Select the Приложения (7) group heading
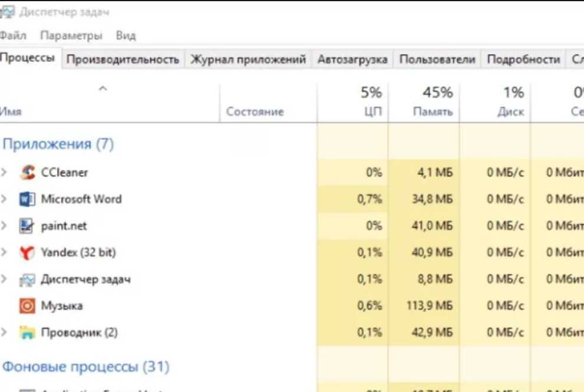The image size is (584, 392). point(58,144)
